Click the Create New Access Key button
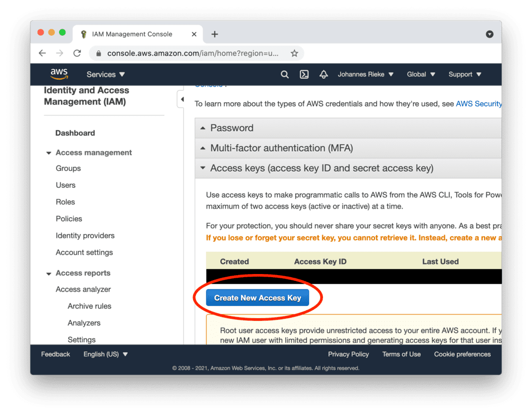 click(x=257, y=297)
